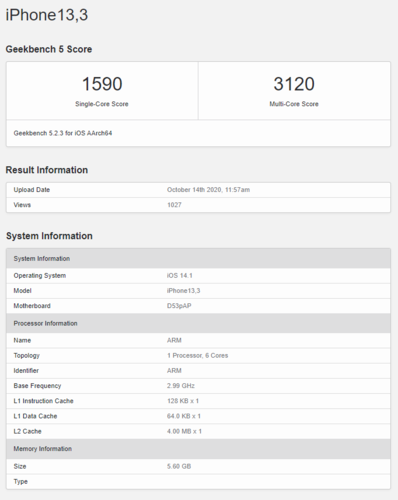Select the 64.0 KB x 1 value
Screen dimensions: 398x500
coord(184,416)
